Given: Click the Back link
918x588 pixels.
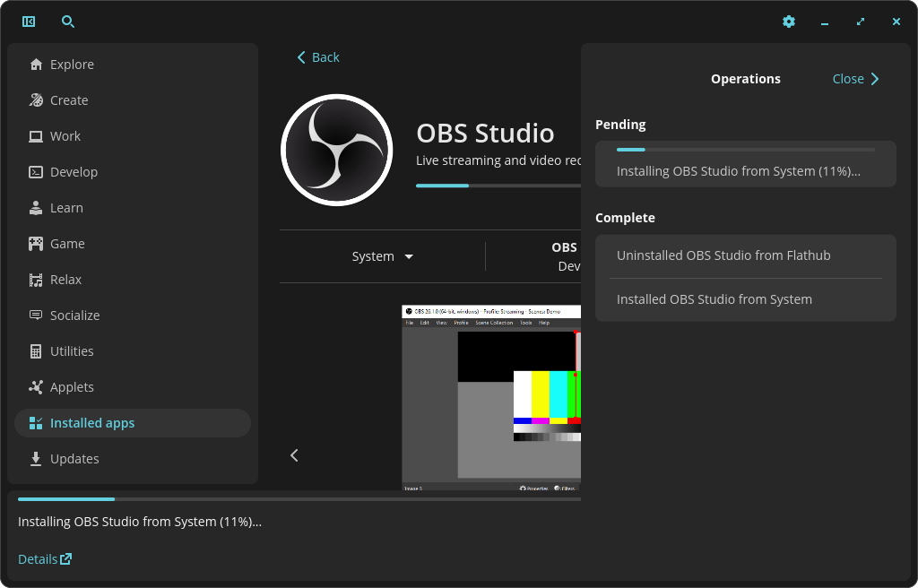Looking at the screenshot, I should 318,57.
